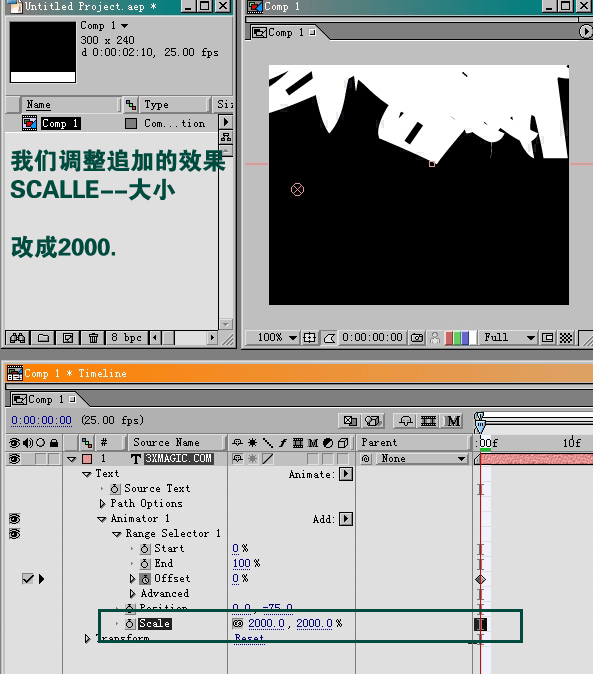Click the RGB channels button in Comp window
The width and height of the screenshot is (593, 674).
(460, 337)
